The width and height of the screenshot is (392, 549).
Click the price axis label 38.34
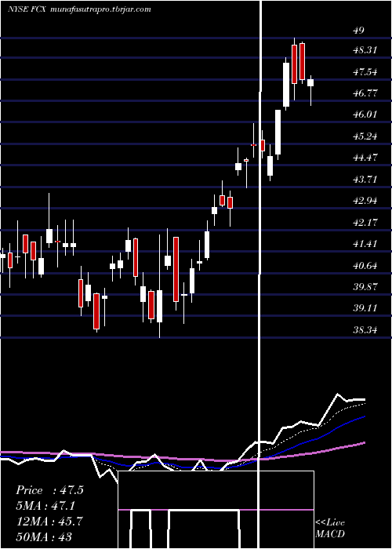point(365,330)
